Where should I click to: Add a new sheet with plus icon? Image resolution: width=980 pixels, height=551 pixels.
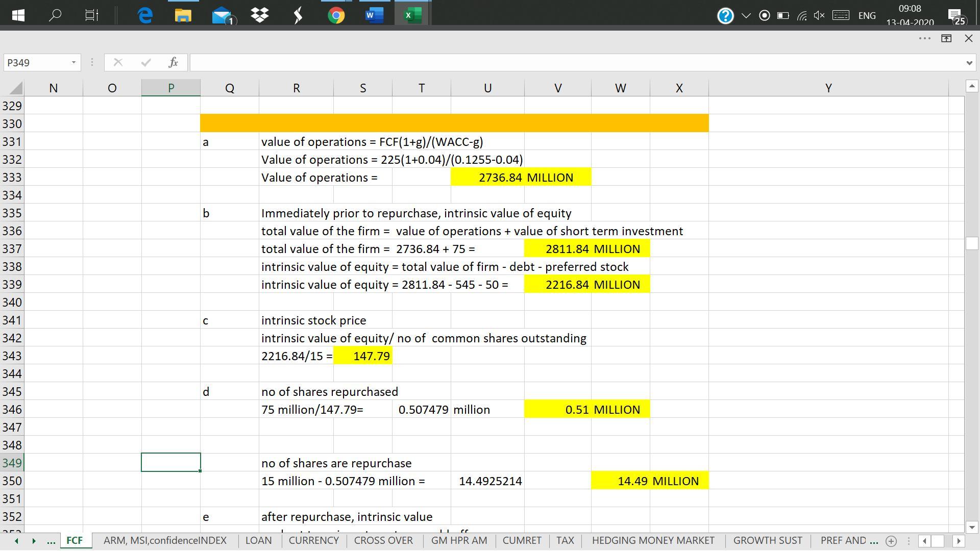[891, 541]
